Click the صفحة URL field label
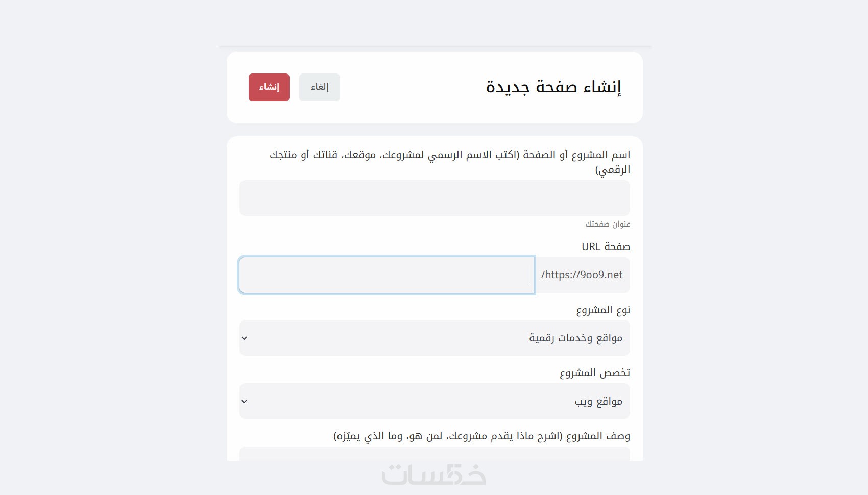The height and width of the screenshot is (495, 868). (x=606, y=246)
